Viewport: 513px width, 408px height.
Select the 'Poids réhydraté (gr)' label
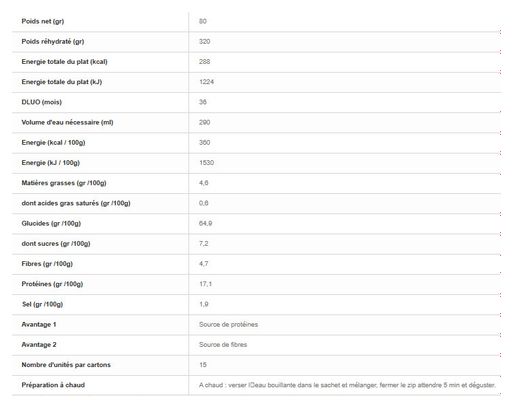click(53, 42)
